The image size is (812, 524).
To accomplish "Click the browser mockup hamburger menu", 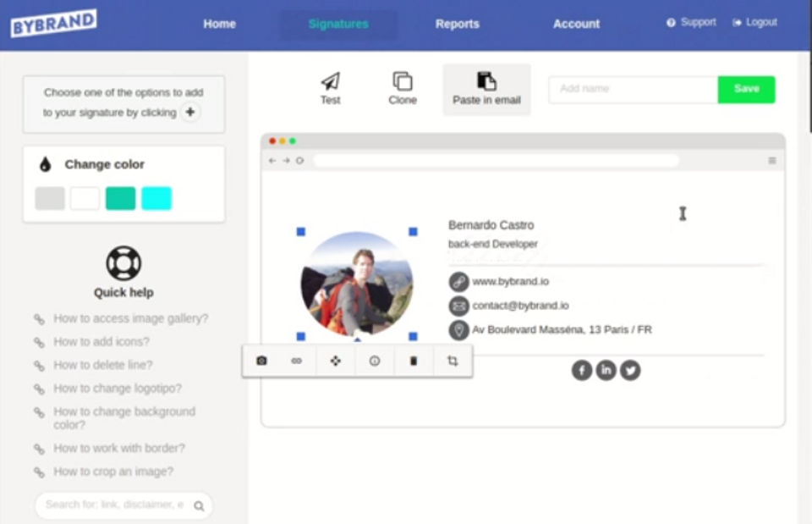I will tap(772, 161).
